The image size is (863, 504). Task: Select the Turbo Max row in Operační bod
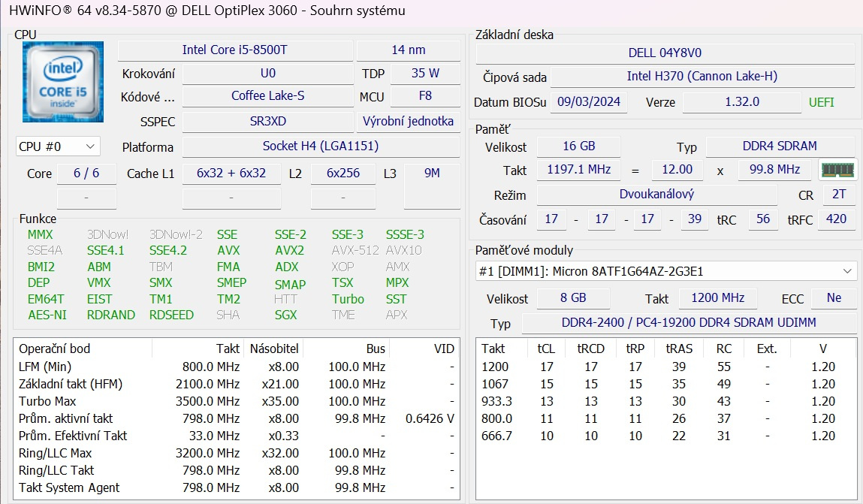[x=49, y=400]
